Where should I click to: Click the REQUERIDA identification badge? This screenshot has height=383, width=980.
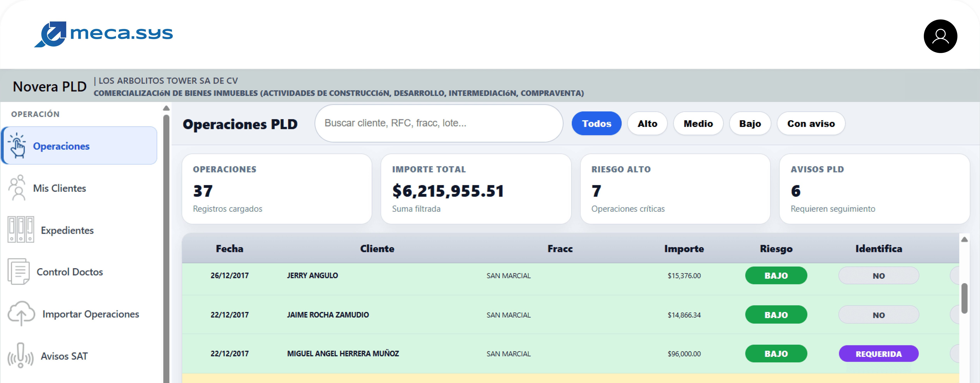(878, 353)
